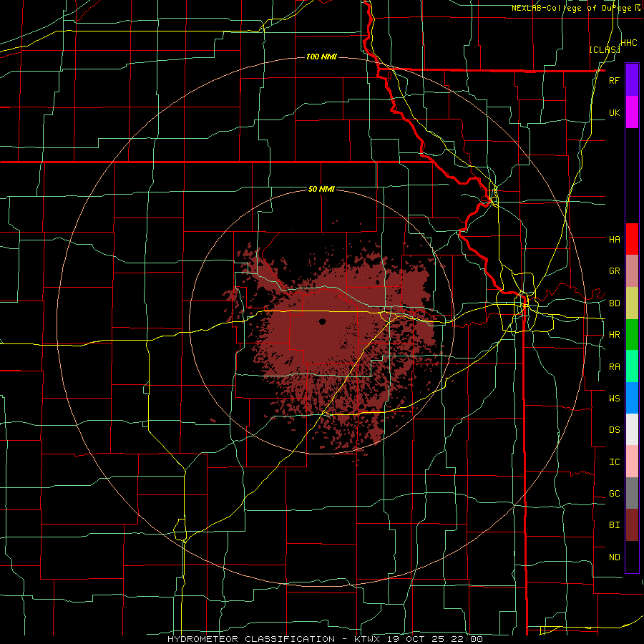Click the 'IC' legend label
Image resolution: width=644 pixels, height=644 pixels.
click(x=614, y=462)
